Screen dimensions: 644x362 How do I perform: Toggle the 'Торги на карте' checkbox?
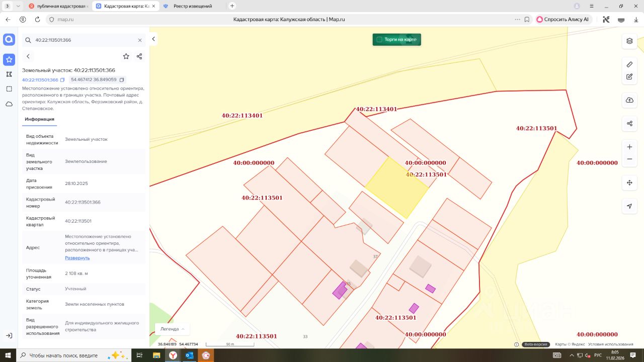point(379,39)
